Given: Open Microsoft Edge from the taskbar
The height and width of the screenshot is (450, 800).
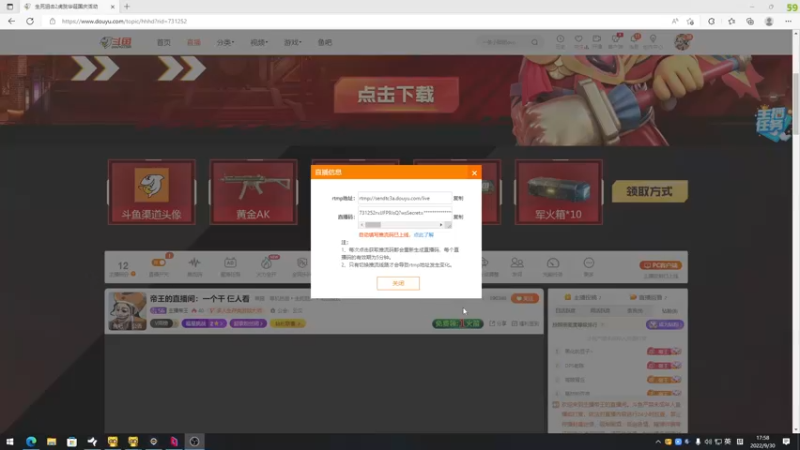Looking at the screenshot, I should 31,441.
